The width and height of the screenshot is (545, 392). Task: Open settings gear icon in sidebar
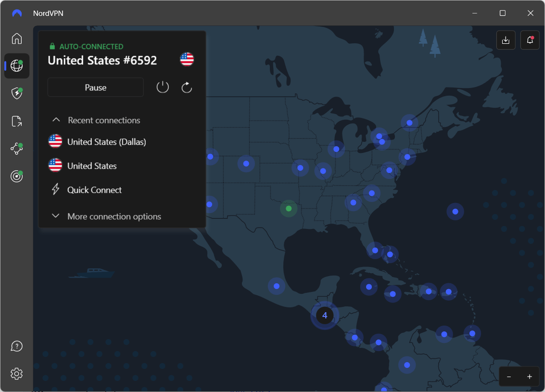pos(17,374)
